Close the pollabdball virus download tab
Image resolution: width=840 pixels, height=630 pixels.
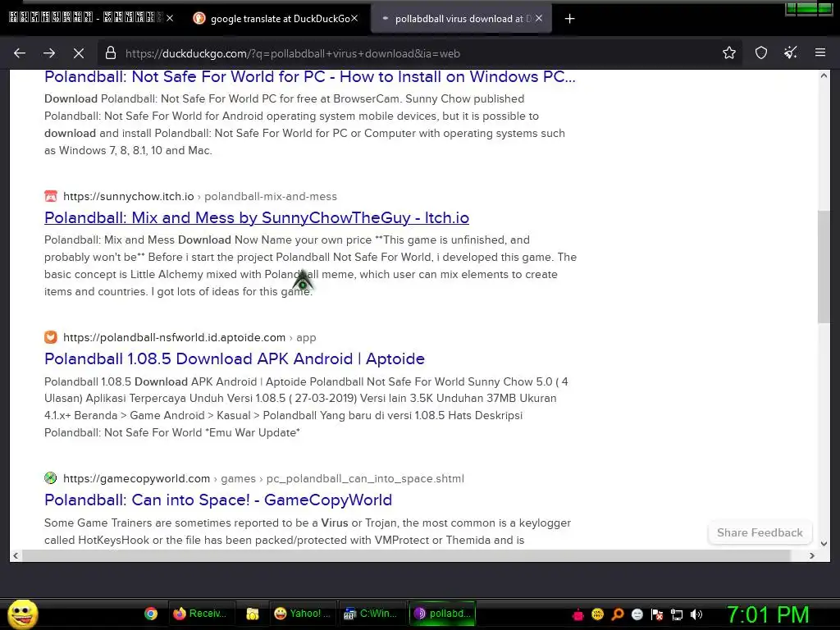click(539, 18)
